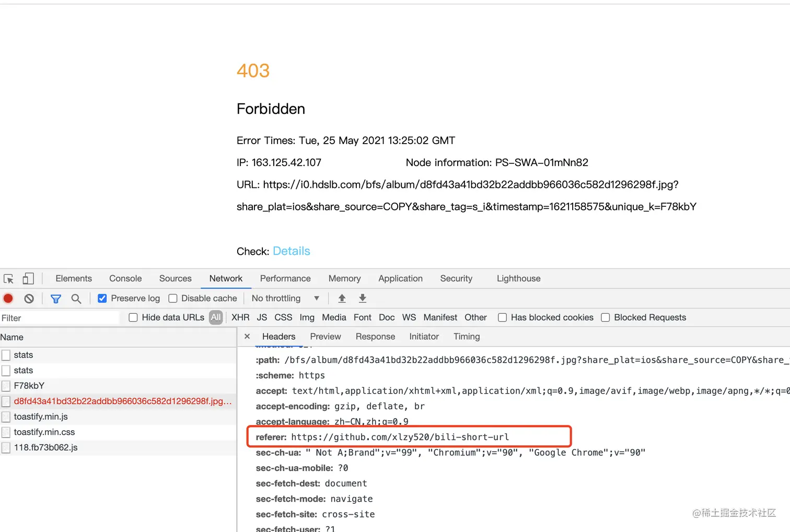Filter requests by XHR
This screenshot has height=532, width=790.
(240, 317)
